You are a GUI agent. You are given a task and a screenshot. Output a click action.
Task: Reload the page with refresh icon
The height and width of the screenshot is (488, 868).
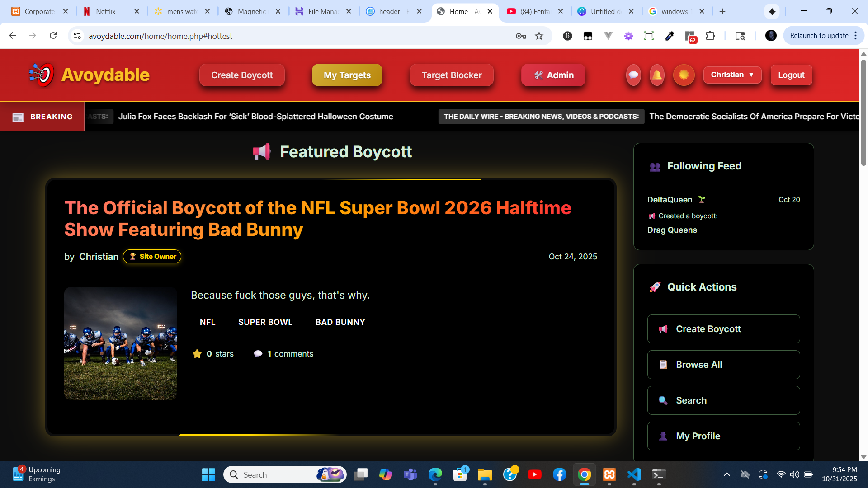pos(53,36)
